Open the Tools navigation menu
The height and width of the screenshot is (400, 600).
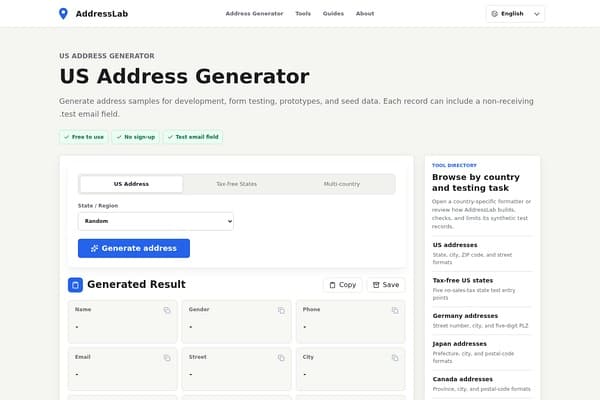[303, 14]
